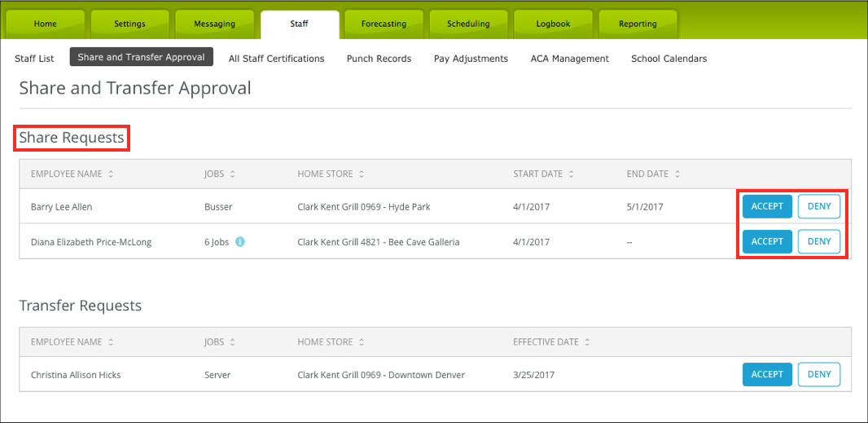Screen dimensions: 868x423
Task: Sort Share Requests by Jobs arrows
Action: [233, 174]
